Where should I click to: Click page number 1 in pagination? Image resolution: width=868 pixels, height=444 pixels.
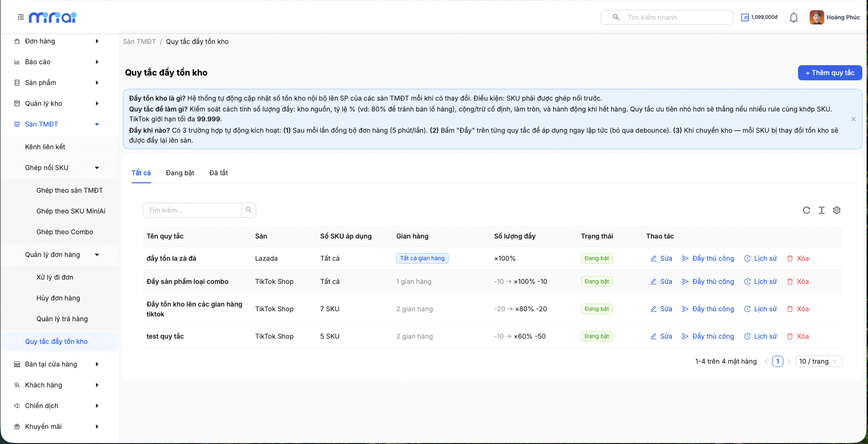(778, 361)
